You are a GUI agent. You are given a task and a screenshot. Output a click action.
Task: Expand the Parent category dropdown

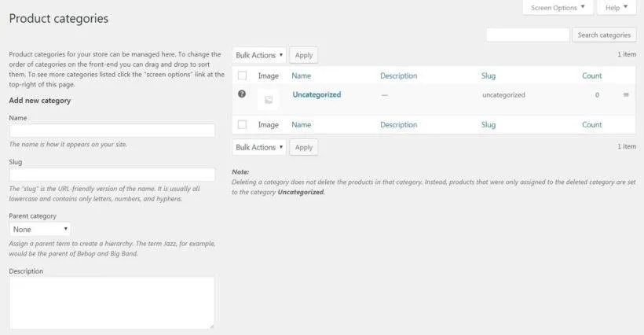[x=41, y=229]
